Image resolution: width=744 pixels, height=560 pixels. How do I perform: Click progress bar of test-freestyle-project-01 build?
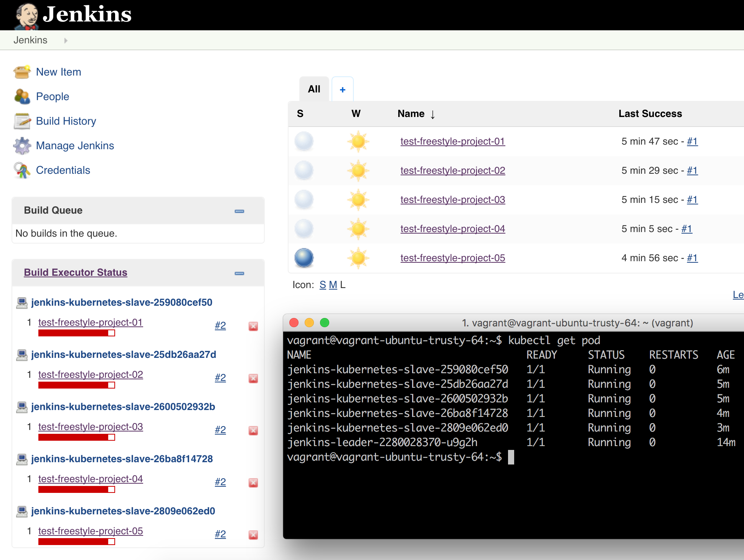pos(76,333)
